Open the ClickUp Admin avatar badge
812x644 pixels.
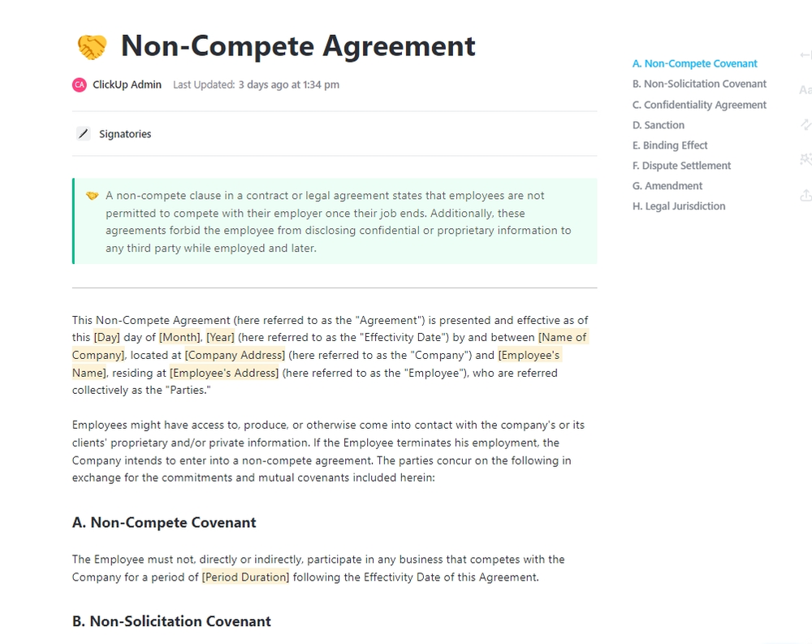[79, 84]
